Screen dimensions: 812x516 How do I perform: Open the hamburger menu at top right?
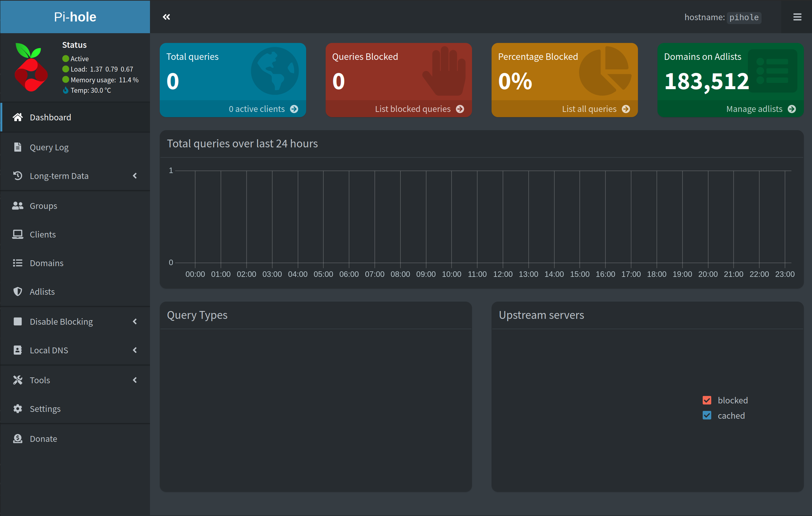click(x=797, y=17)
